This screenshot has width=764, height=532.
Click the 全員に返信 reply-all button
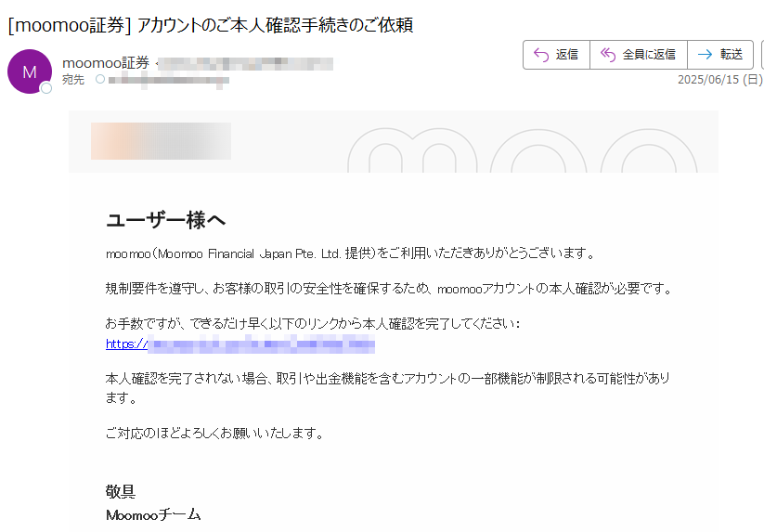click(639, 55)
